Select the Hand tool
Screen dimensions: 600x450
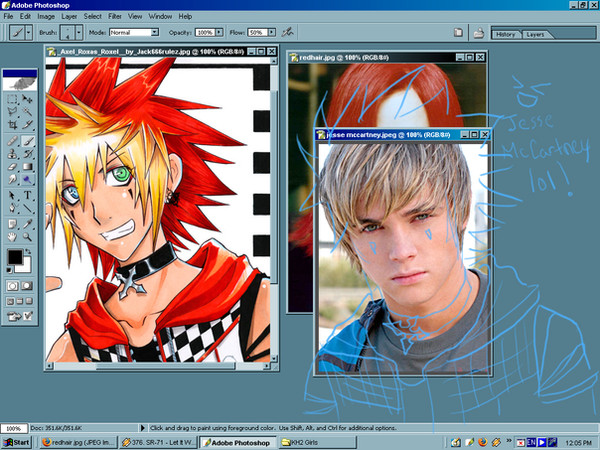pyautogui.click(x=12, y=236)
